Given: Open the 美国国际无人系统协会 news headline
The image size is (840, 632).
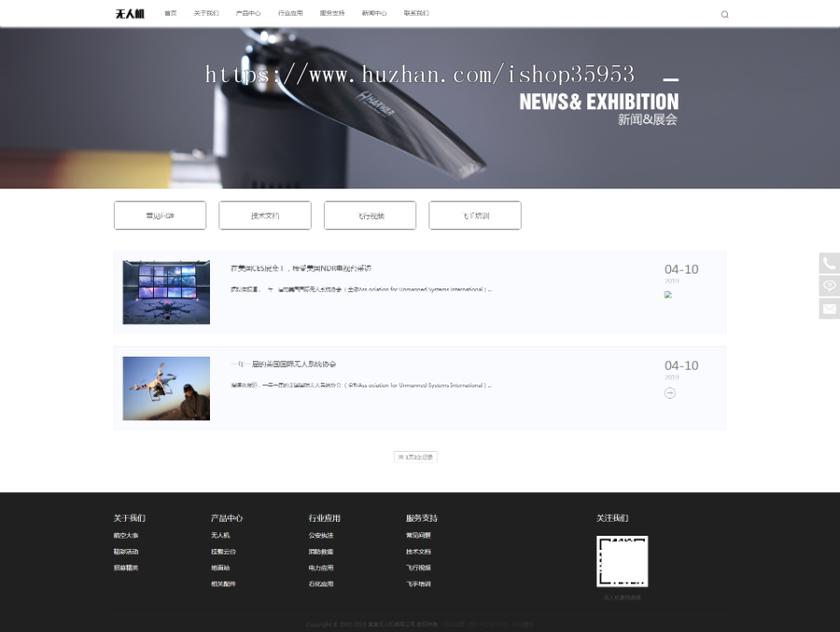Looking at the screenshot, I should coord(284,364).
